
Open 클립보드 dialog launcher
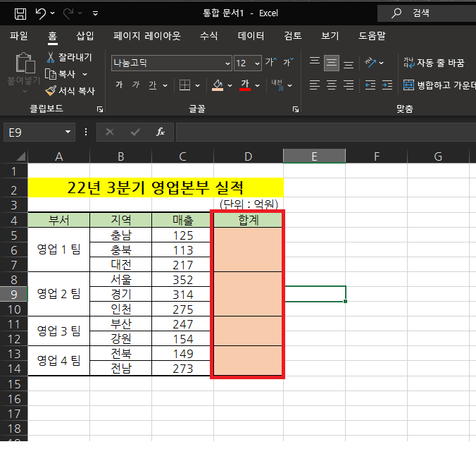point(100,109)
